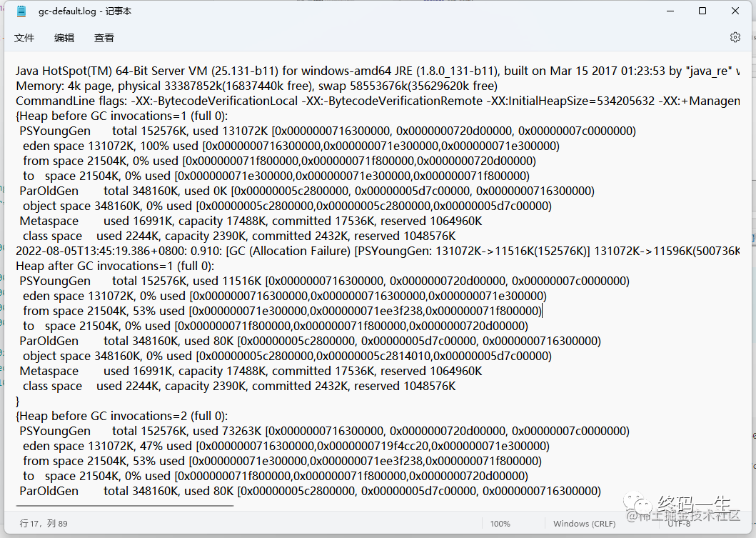Open the 查看 menu
Screen dimensions: 756x538
click(104, 38)
